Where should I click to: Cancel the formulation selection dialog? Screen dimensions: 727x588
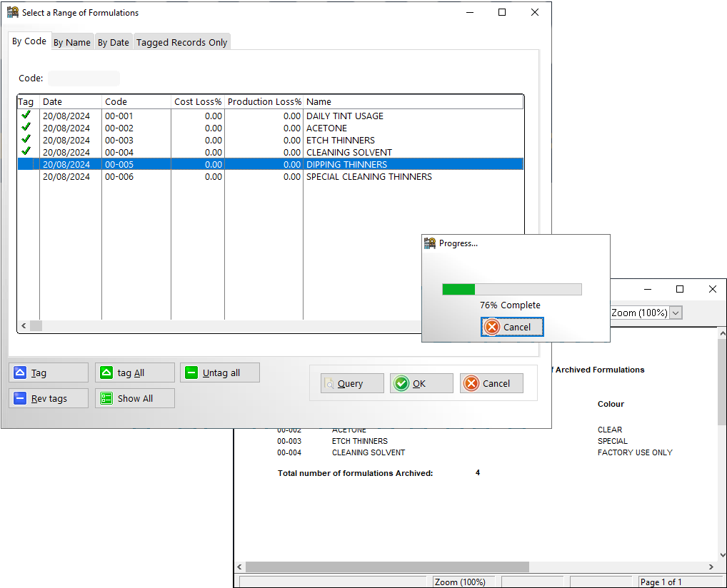point(491,383)
